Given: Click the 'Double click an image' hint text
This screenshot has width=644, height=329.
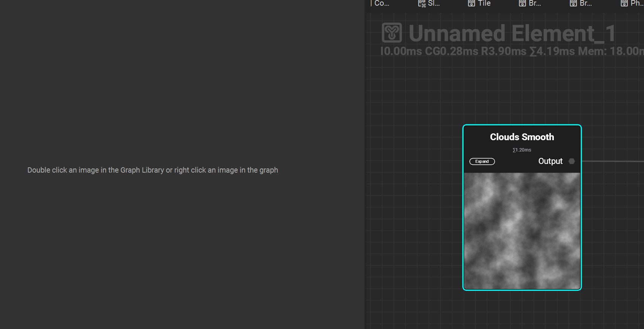Looking at the screenshot, I should (x=153, y=170).
